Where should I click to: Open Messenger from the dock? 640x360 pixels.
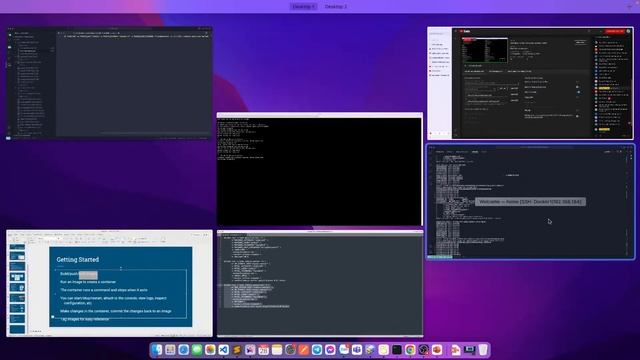pos(330,350)
